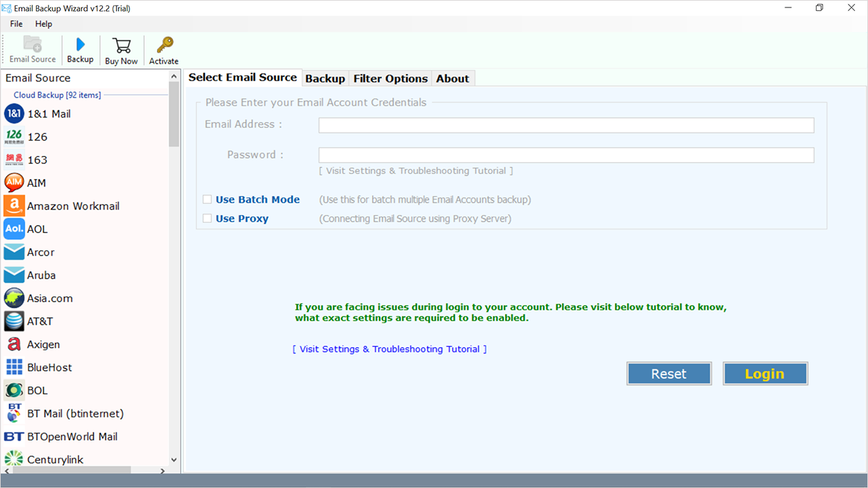
Task: Click the Login button
Action: (x=765, y=373)
